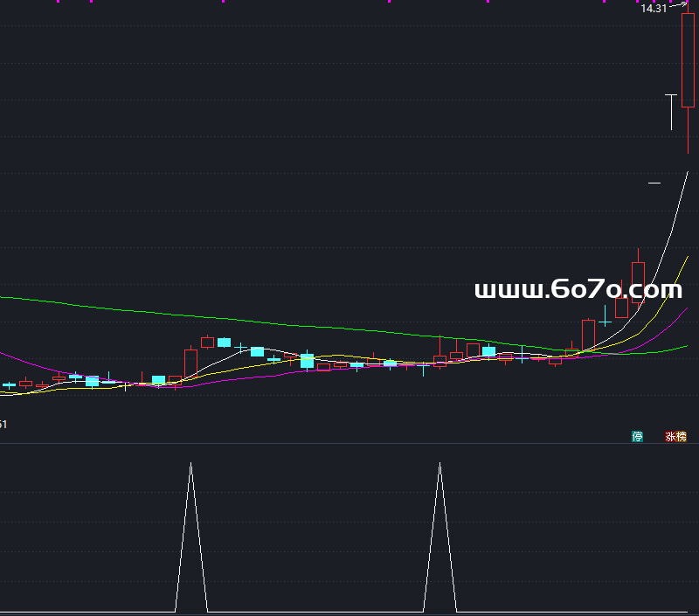This screenshot has width=699, height=616.
Task: Select the tallest red candlestick at far right
Action: (x=688, y=61)
